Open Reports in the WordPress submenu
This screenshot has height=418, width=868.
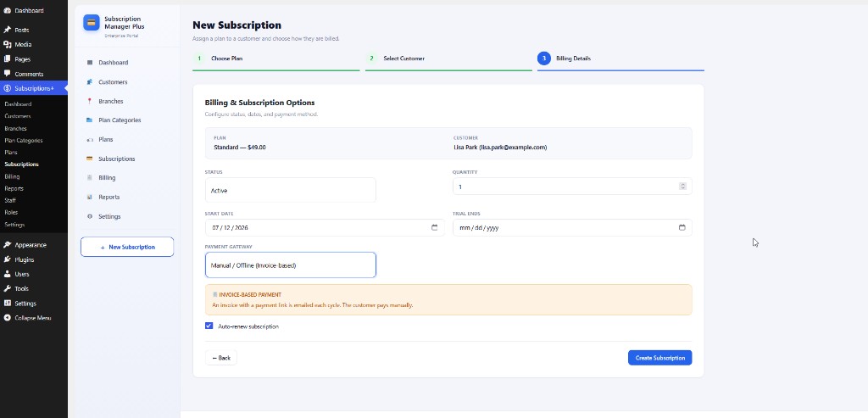pyautogui.click(x=14, y=189)
